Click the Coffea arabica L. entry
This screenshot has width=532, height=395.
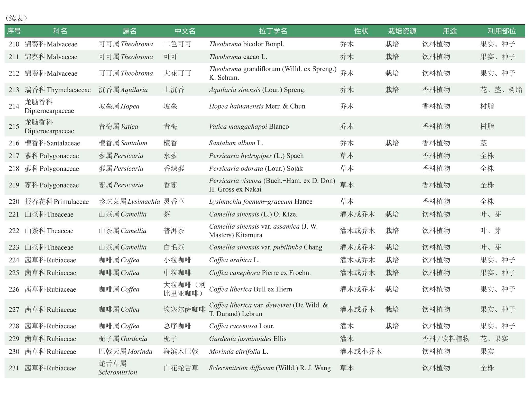(234, 260)
